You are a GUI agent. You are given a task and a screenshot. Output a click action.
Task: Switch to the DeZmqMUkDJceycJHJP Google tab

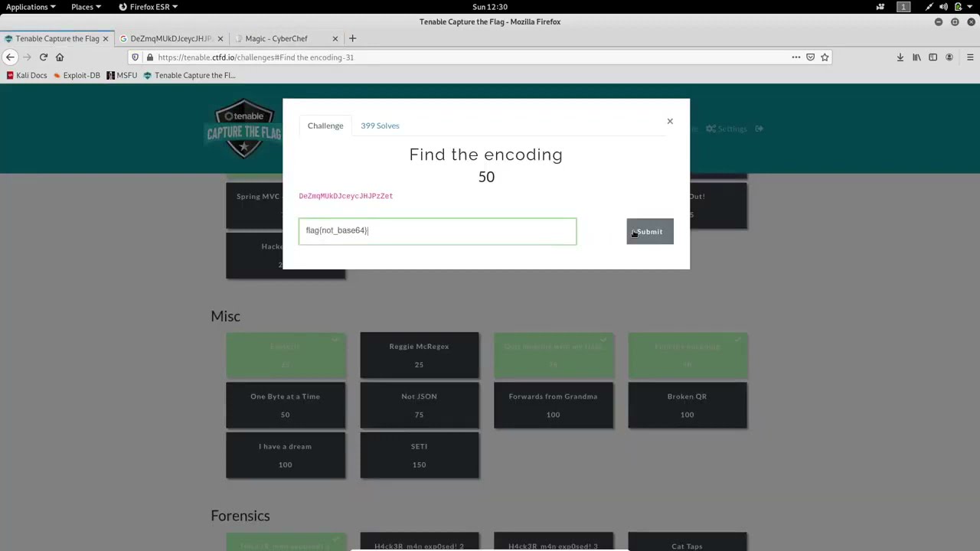click(172, 38)
